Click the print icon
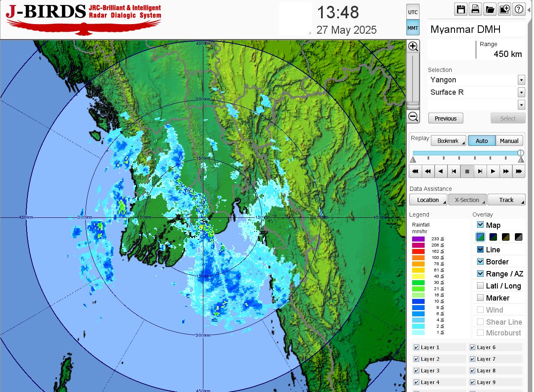The image size is (534, 392). (475, 9)
